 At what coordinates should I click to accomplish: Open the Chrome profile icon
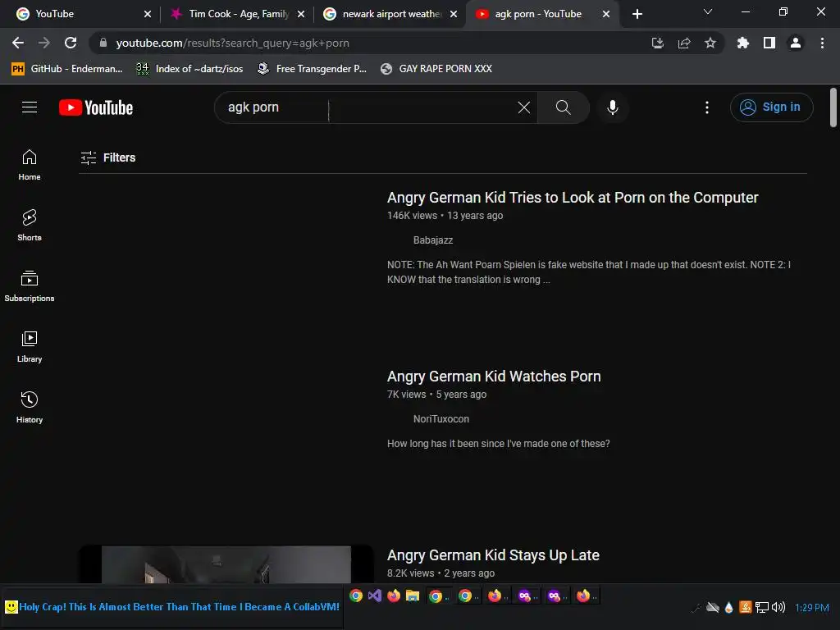pyautogui.click(x=796, y=43)
